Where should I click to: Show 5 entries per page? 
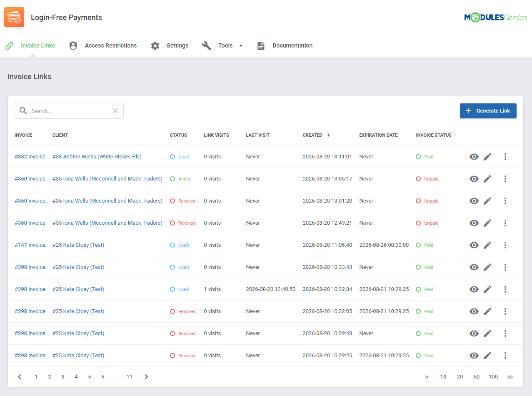click(x=427, y=377)
